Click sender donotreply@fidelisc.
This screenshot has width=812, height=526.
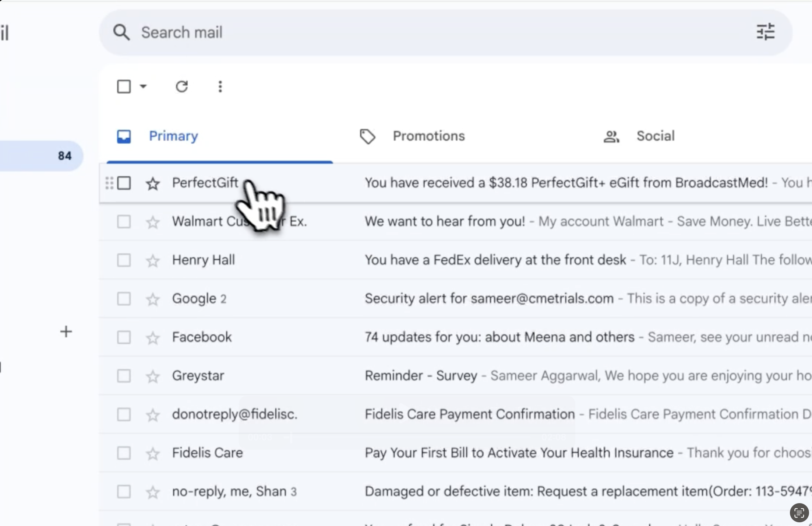(235, 415)
